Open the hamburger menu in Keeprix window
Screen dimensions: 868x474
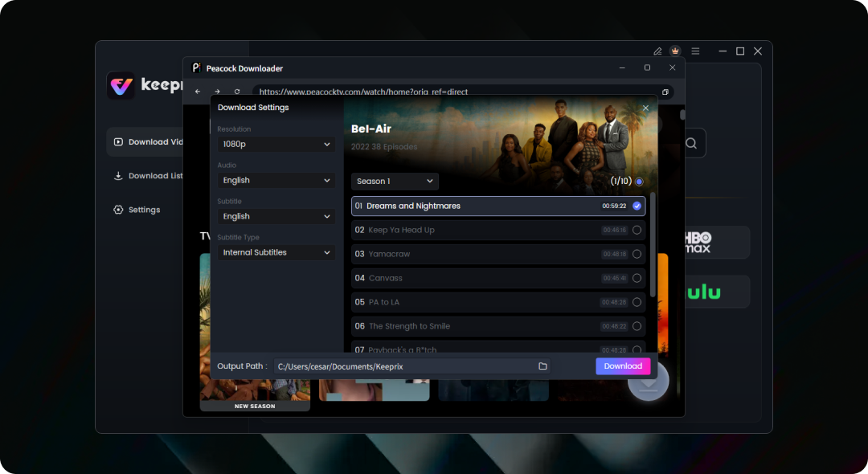coord(695,51)
